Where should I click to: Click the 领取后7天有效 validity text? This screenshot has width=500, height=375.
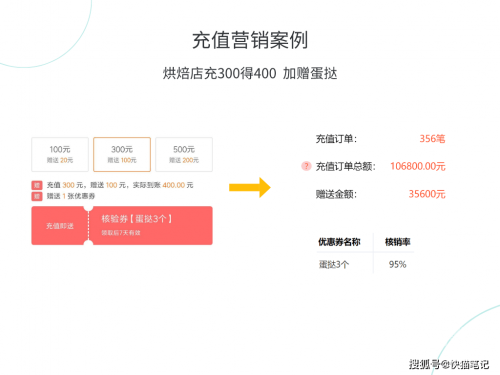coord(121,233)
